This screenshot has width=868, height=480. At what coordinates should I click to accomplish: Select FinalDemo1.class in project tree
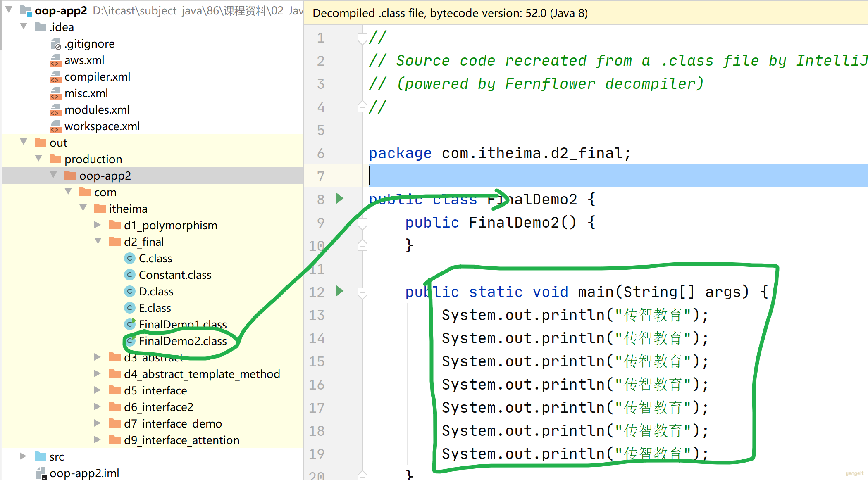[x=183, y=324]
